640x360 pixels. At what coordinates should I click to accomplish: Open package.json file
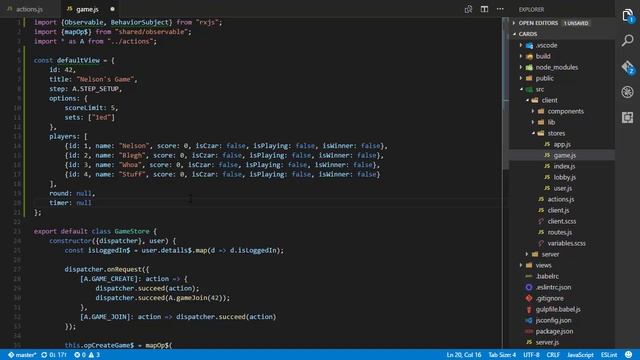click(554, 331)
